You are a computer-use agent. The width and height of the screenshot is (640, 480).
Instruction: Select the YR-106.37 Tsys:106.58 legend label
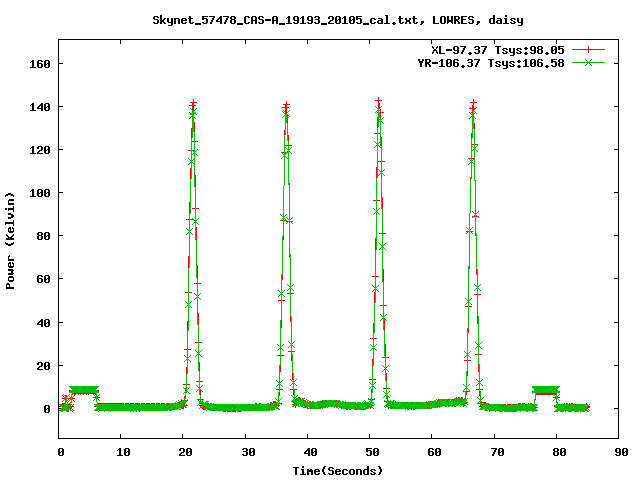(491, 63)
